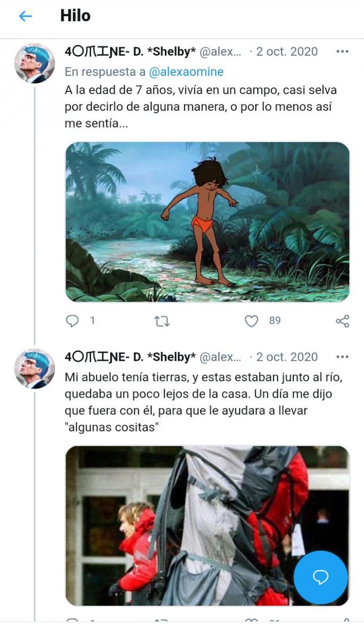
Task: Open the first tweet's author profile avatar
Action: [34, 63]
